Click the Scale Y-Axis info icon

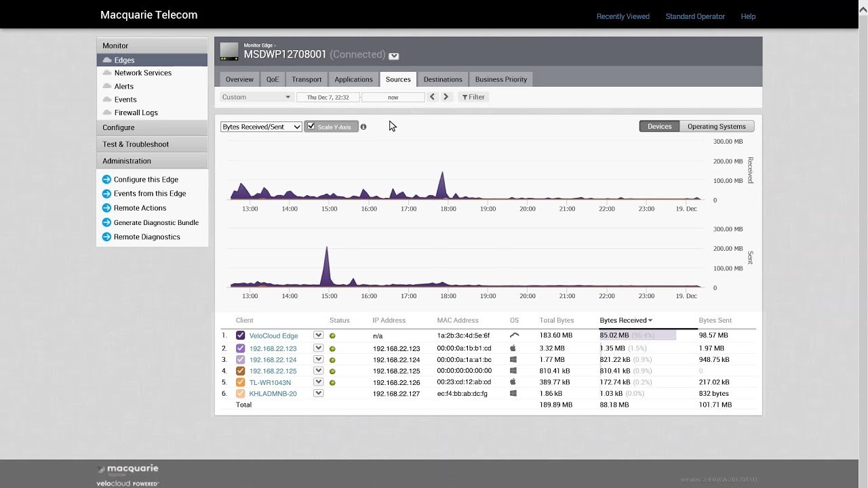[x=363, y=127]
